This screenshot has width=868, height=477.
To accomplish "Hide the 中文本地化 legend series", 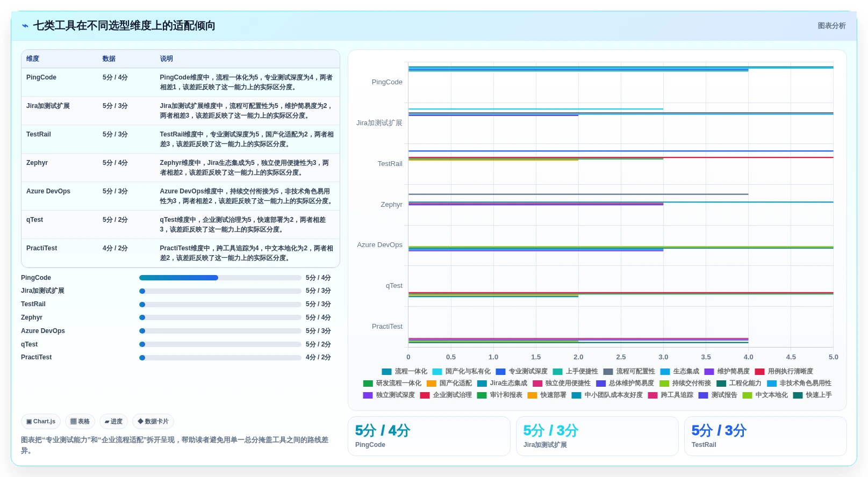I will [765, 395].
